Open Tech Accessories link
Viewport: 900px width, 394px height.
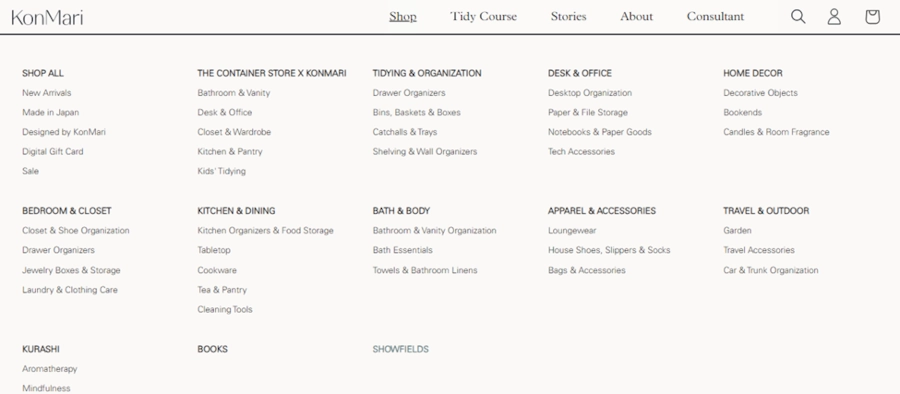point(581,152)
